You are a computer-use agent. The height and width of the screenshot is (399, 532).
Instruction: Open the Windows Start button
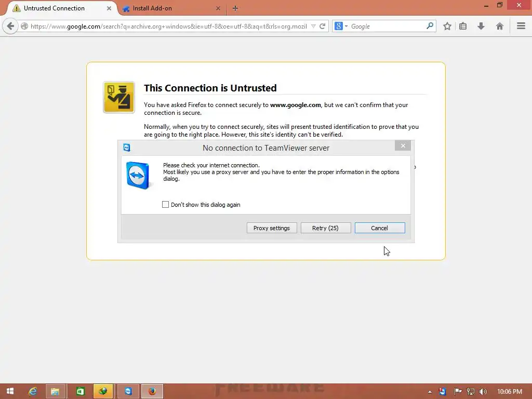point(10,391)
